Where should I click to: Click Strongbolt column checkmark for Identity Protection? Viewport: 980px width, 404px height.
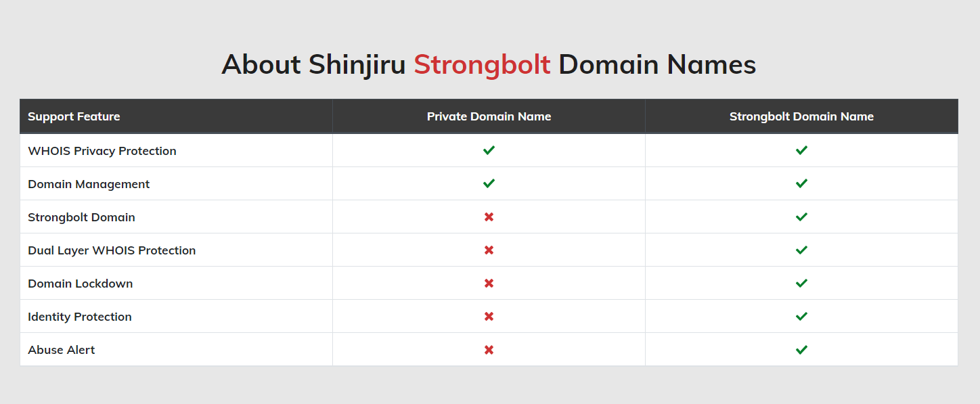(801, 317)
